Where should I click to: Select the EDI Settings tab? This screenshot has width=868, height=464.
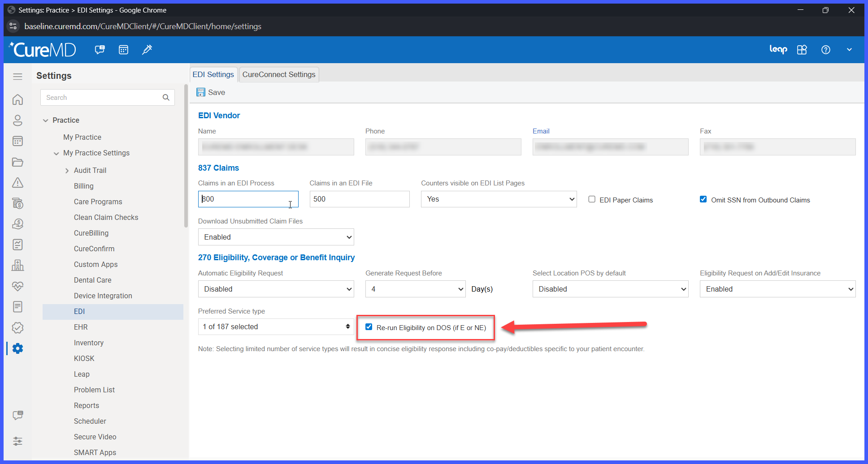click(213, 74)
